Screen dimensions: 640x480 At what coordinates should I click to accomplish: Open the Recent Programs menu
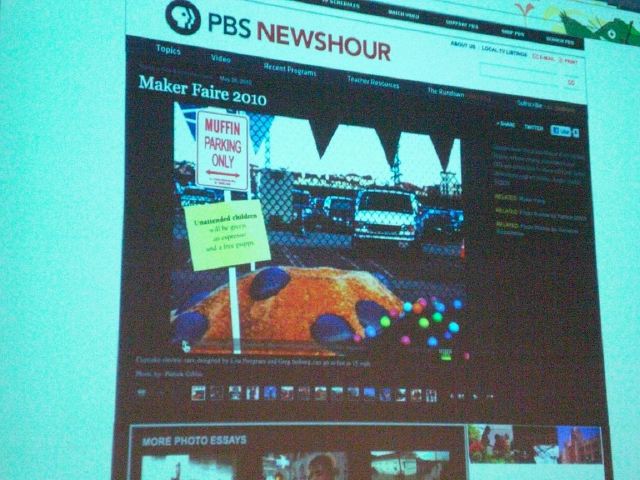click(290, 69)
